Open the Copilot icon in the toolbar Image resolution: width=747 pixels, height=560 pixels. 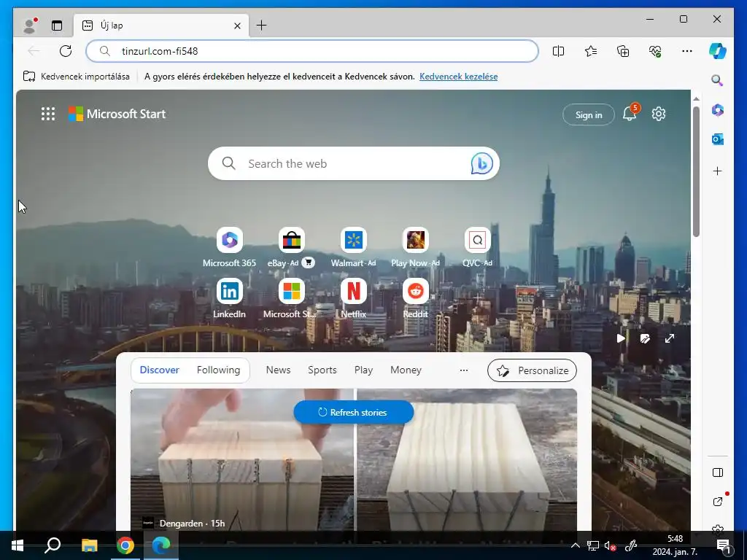pyautogui.click(x=718, y=51)
